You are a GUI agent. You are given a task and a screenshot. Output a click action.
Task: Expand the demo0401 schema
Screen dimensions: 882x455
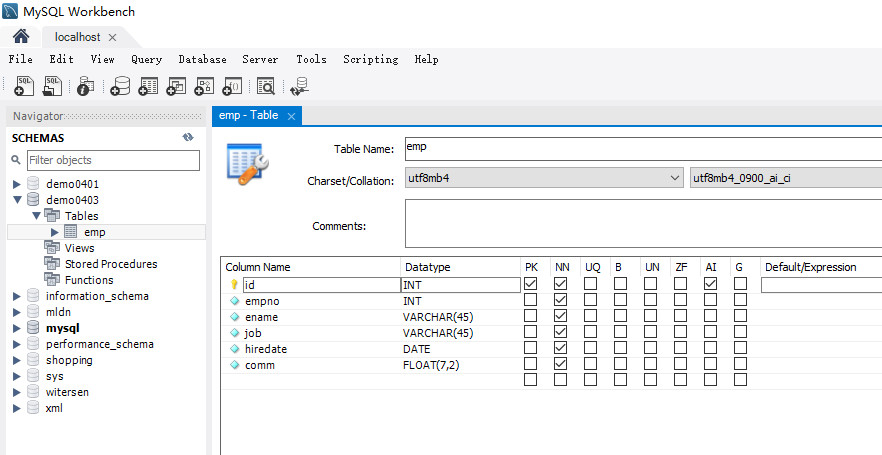(x=17, y=184)
